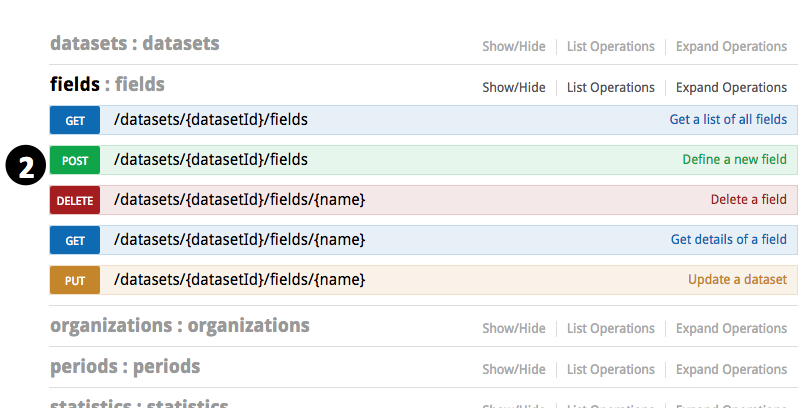Expand Operations for the periods section
This screenshot has height=410, width=806.
click(x=731, y=369)
